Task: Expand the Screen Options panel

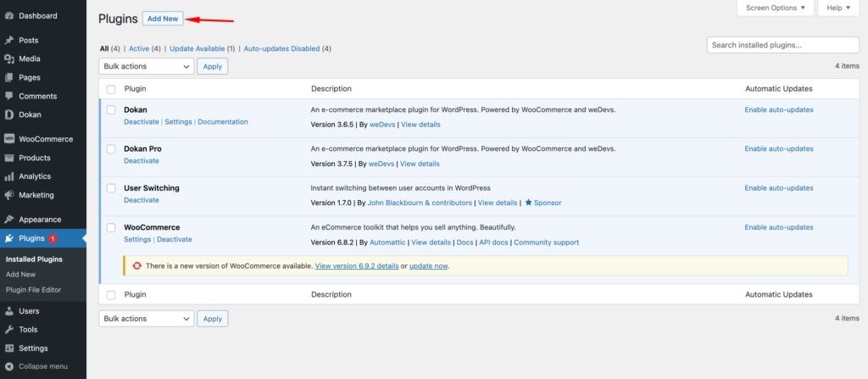Action: click(776, 8)
